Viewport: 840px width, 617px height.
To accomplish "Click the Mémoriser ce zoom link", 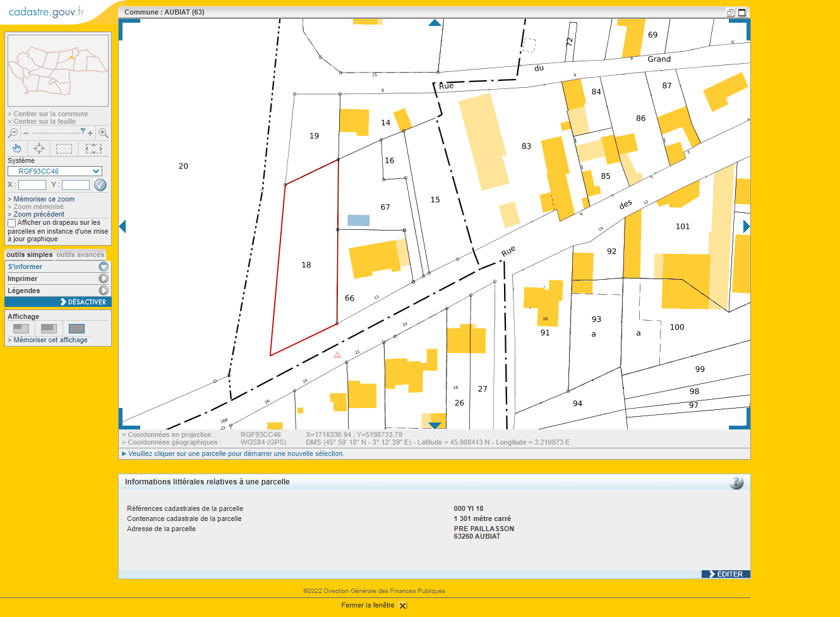I will pyautogui.click(x=44, y=199).
